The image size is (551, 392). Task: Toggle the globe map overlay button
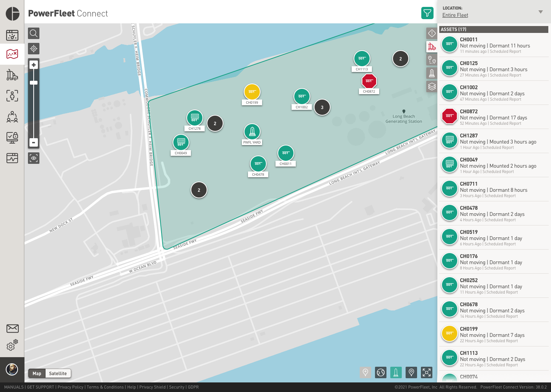tap(381, 372)
